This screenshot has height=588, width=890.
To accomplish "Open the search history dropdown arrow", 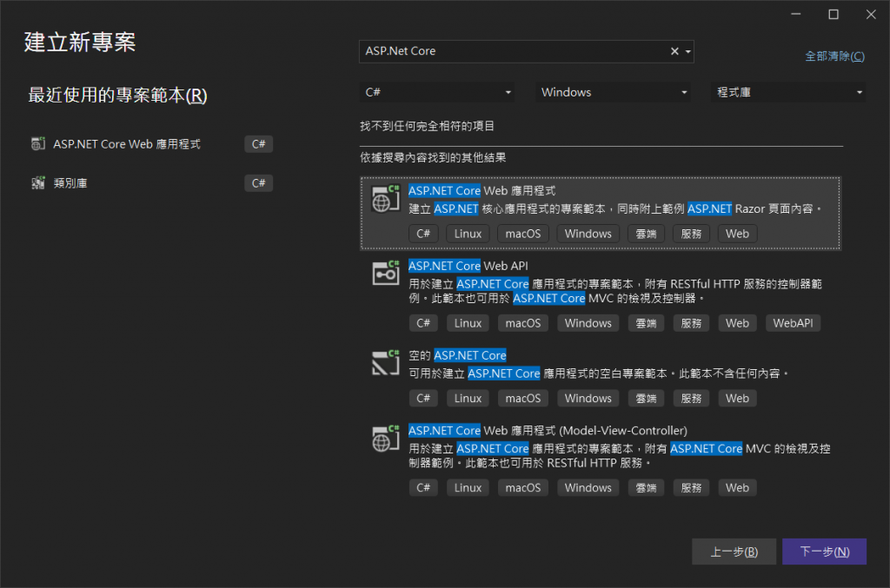I will tap(688, 51).
